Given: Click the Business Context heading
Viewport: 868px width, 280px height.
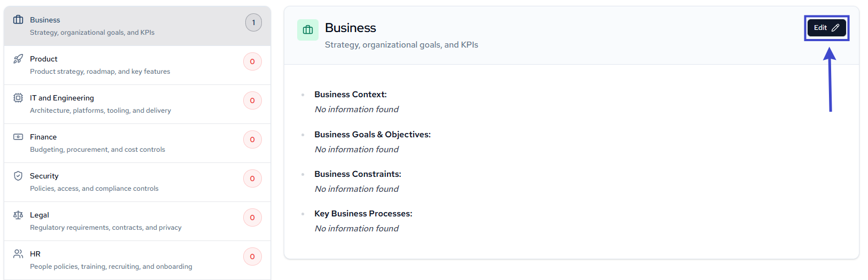Looking at the screenshot, I should coord(351,95).
